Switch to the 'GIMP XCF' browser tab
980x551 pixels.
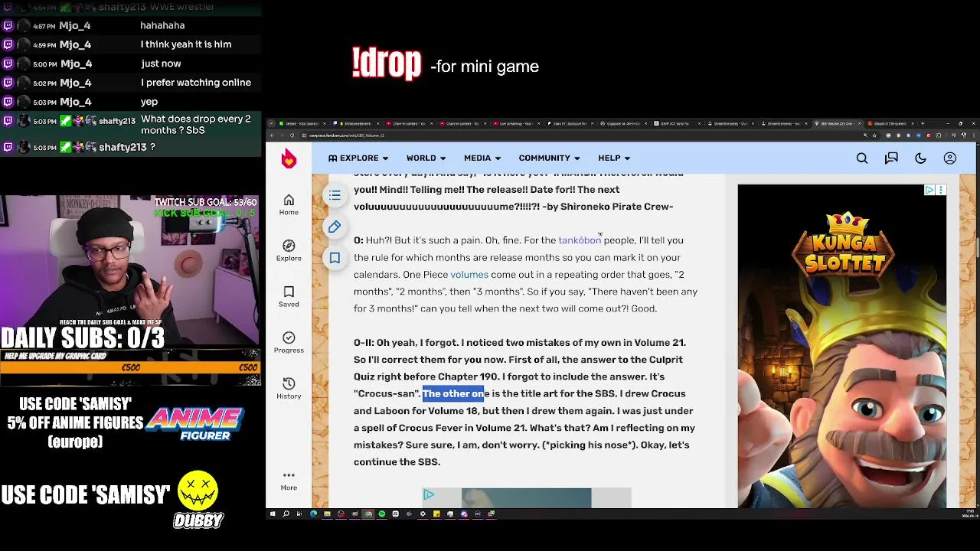678,123
